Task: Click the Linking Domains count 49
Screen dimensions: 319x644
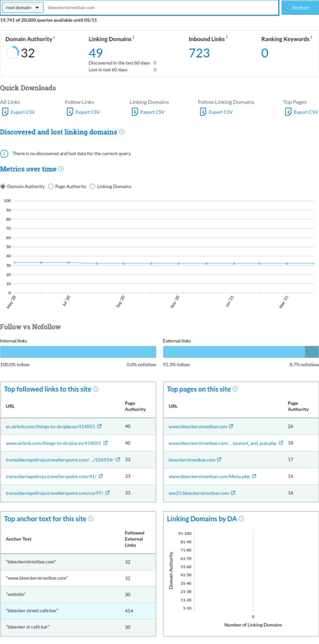Action: pos(96,53)
